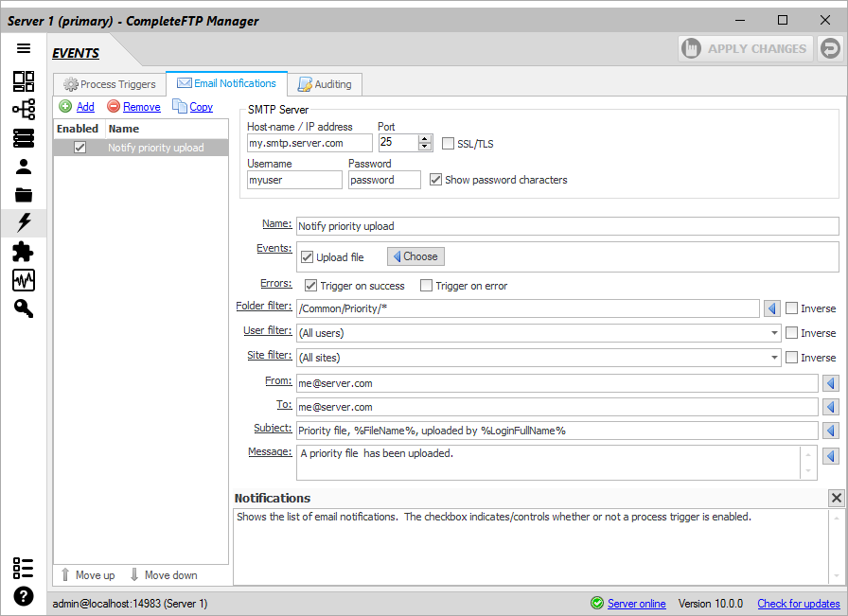Open the help question mark icon
Image resolution: width=848 pixels, height=616 pixels.
pos(24,596)
